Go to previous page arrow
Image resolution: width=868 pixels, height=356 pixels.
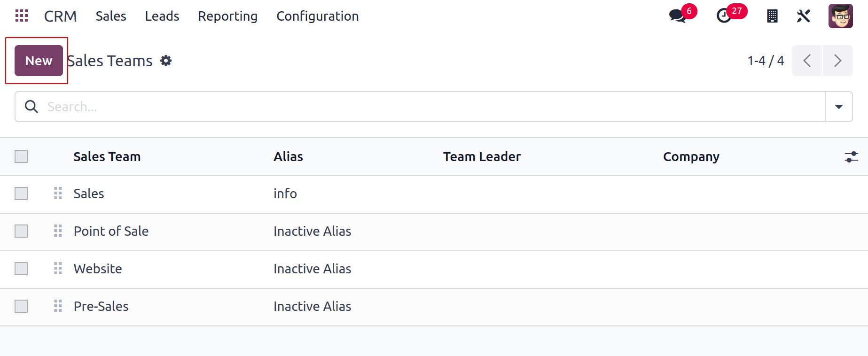807,61
